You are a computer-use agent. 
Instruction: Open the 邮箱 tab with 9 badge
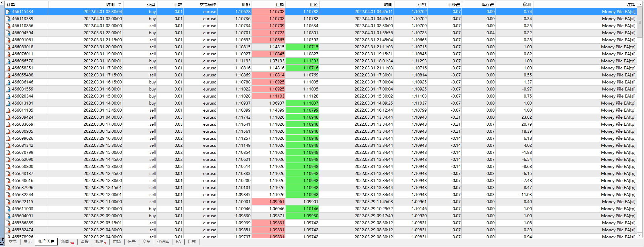click(x=100, y=242)
